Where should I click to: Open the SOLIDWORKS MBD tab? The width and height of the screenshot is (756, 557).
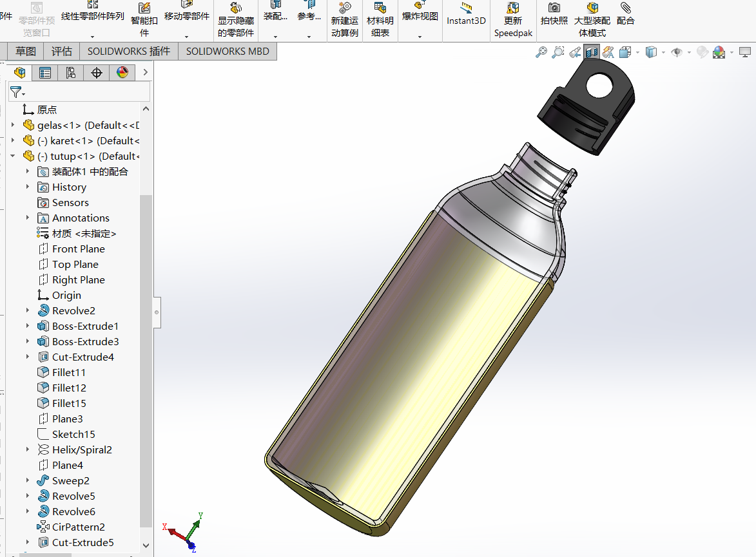point(228,51)
